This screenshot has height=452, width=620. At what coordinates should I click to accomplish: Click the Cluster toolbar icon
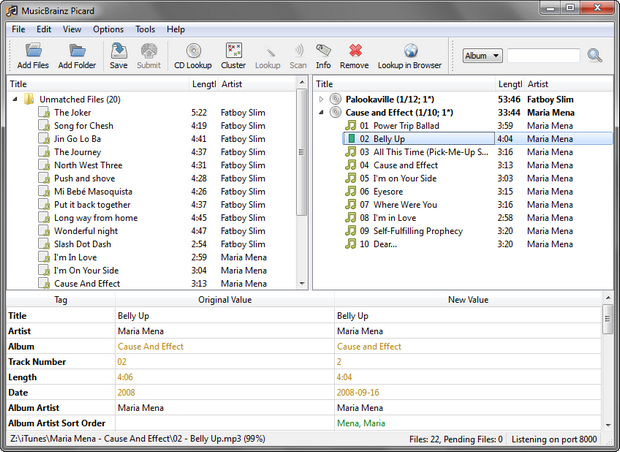click(234, 51)
